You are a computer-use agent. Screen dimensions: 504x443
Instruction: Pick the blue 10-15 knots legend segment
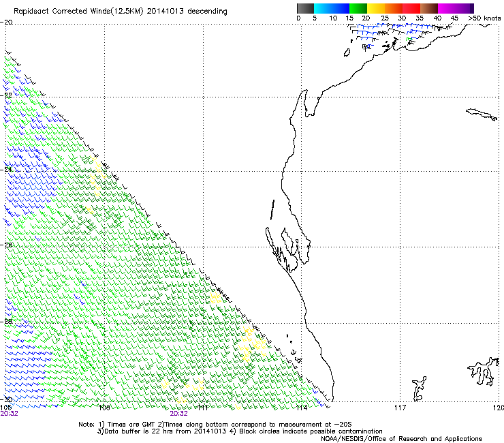[x=341, y=8]
